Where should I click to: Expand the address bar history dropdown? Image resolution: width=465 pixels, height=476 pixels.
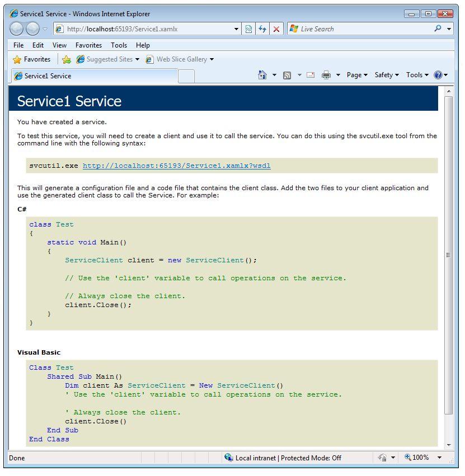[237, 29]
